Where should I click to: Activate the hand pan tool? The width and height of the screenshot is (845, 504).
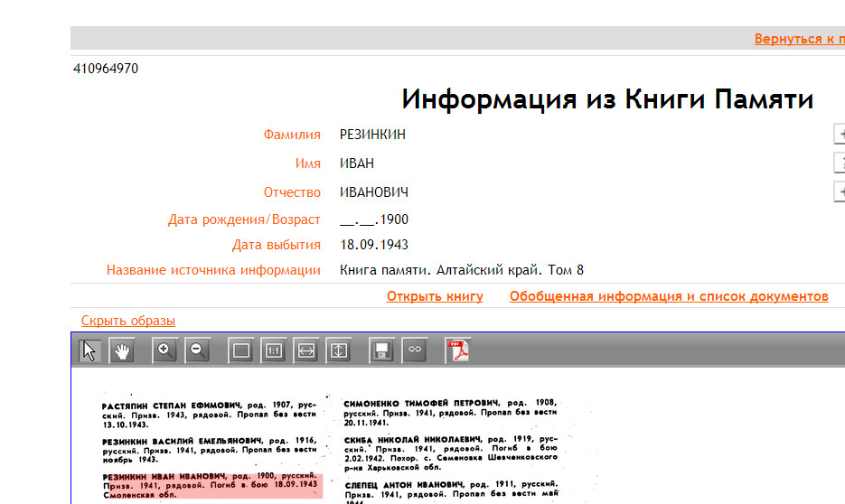[122, 350]
